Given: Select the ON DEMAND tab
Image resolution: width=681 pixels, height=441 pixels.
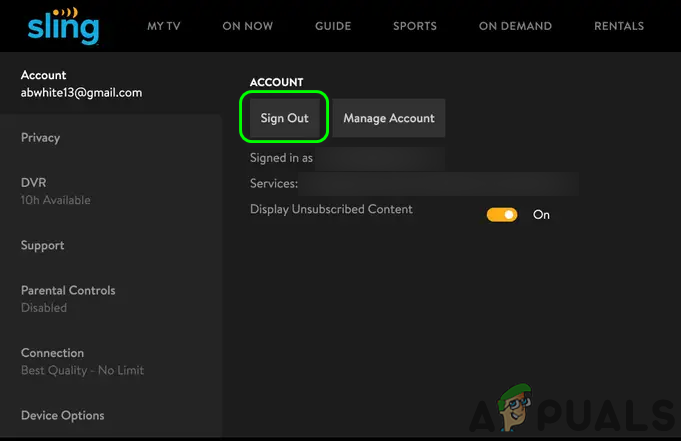Looking at the screenshot, I should coord(515,25).
